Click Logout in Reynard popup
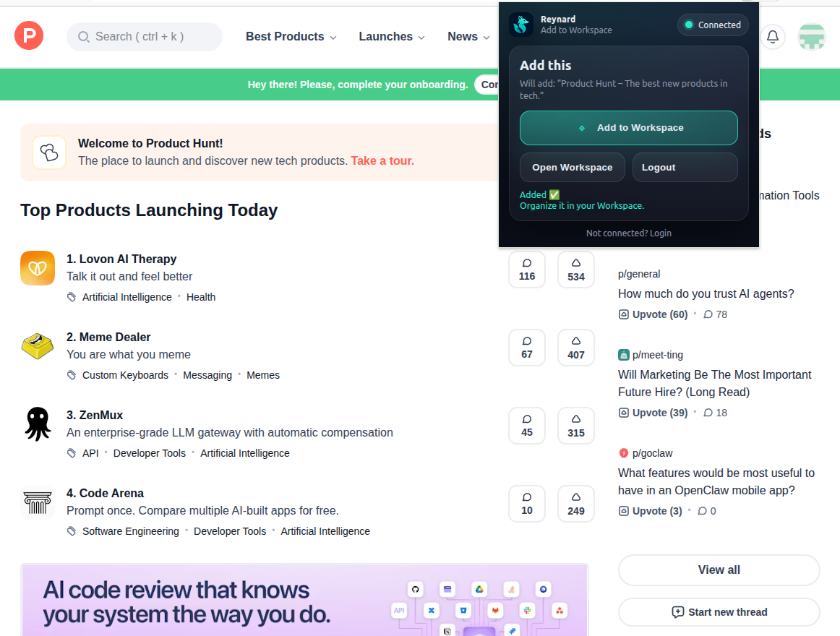The height and width of the screenshot is (636, 840). [685, 167]
